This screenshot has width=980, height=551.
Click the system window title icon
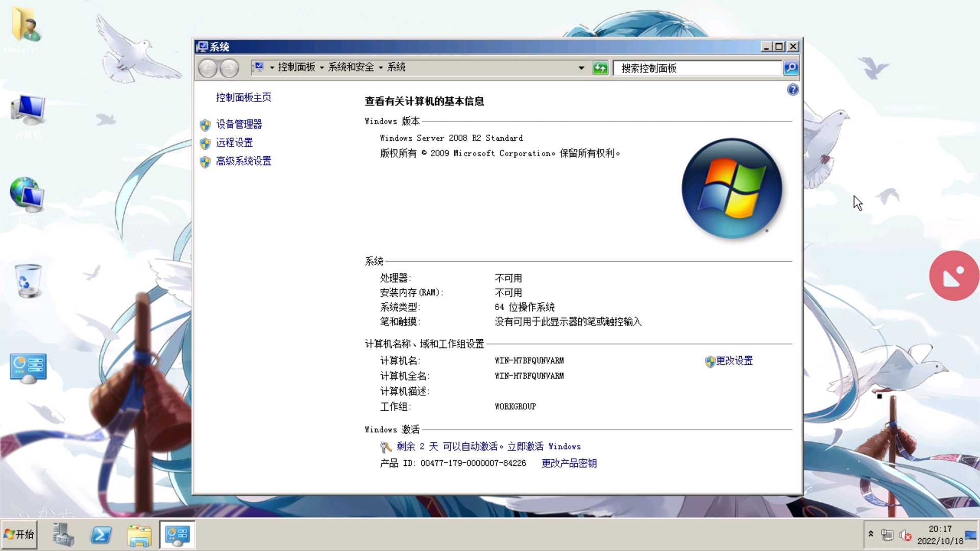tap(202, 46)
